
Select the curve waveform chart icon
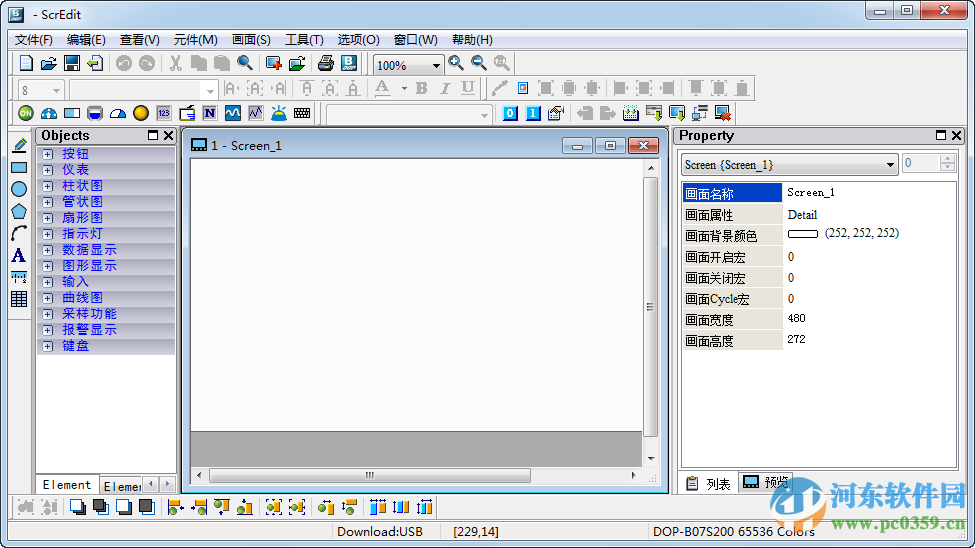tap(233, 113)
